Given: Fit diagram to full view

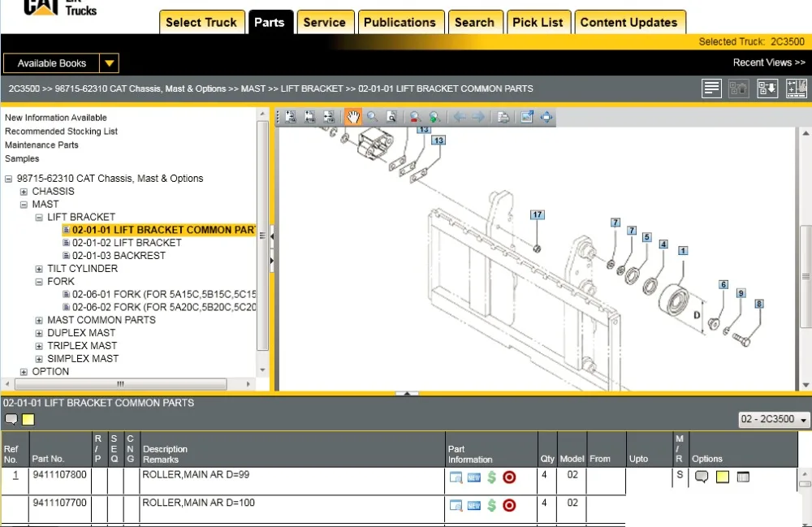Looking at the screenshot, I should (546, 117).
